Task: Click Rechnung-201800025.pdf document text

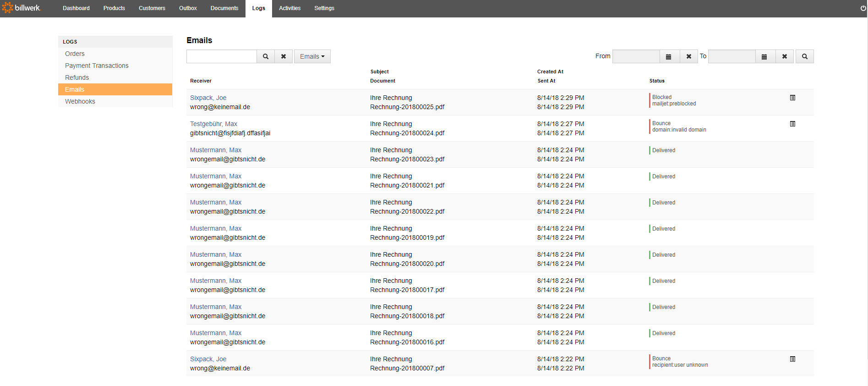Action: [407, 107]
